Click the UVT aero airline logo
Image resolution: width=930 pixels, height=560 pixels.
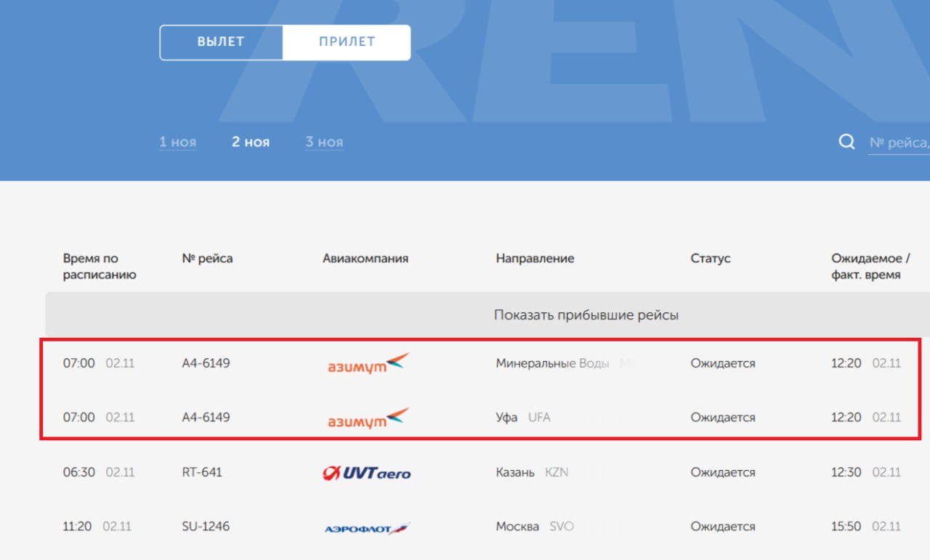(367, 473)
